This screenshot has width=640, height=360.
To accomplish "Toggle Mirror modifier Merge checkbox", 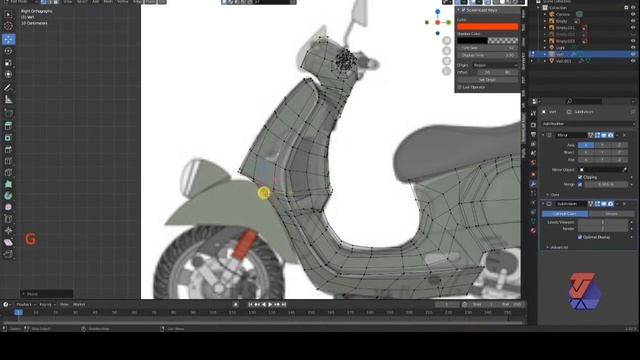I will pyautogui.click(x=580, y=184).
